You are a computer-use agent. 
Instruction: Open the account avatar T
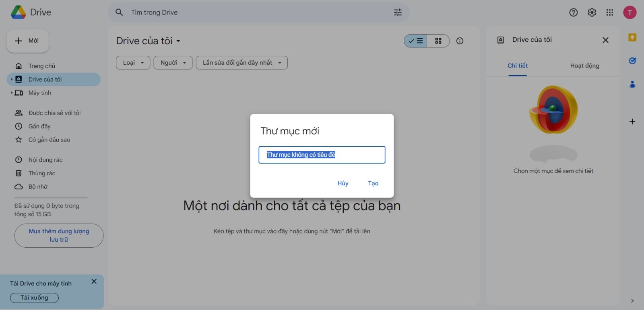[630, 12]
